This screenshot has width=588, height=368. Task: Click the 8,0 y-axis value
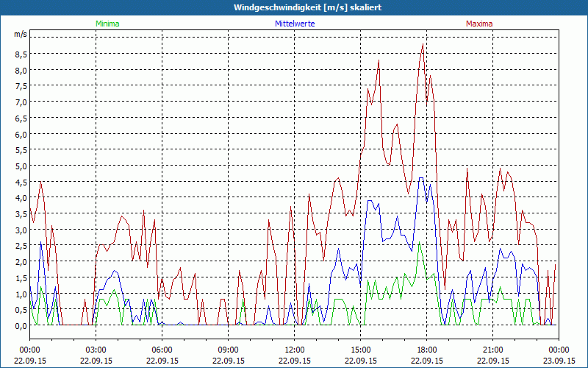[21, 70]
